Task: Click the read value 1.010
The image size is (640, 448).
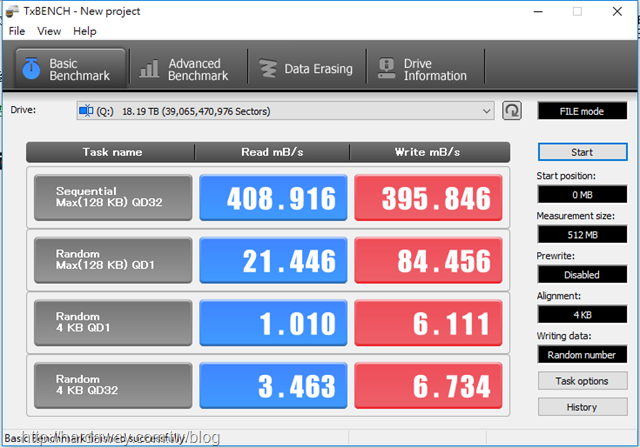Action: point(273,323)
